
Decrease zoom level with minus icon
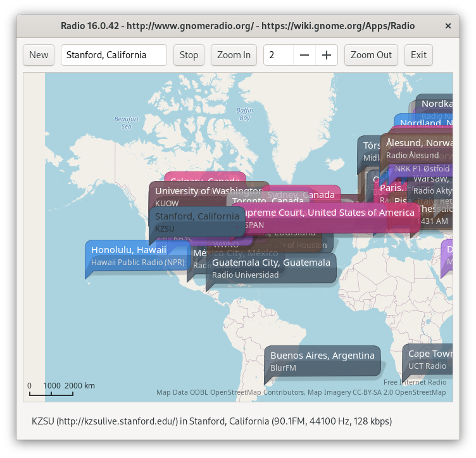[304, 55]
